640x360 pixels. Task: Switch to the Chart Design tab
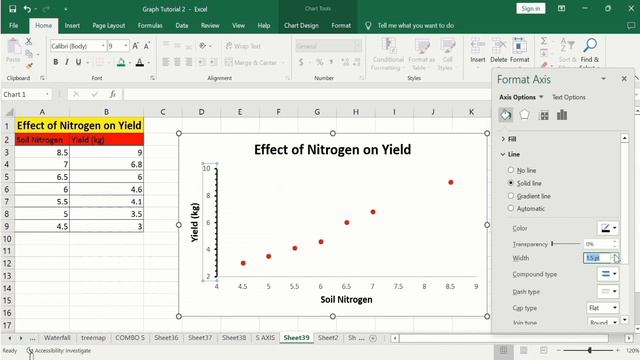pos(301,25)
